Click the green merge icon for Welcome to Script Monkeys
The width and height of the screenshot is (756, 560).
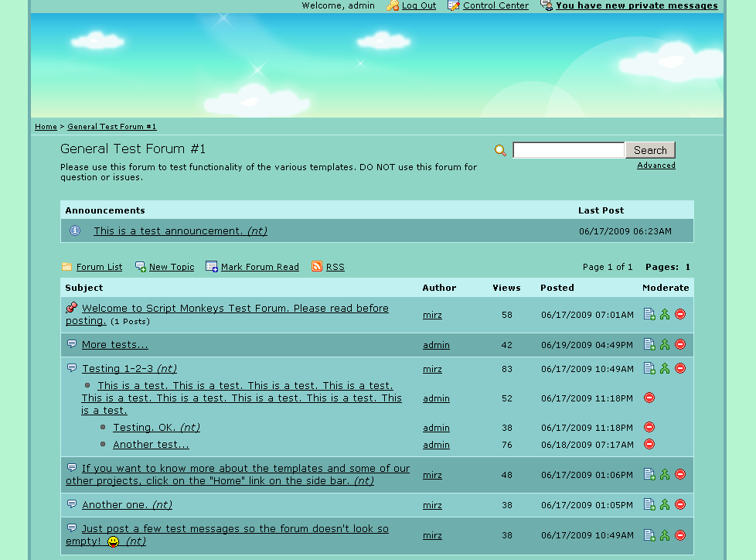click(x=665, y=315)
